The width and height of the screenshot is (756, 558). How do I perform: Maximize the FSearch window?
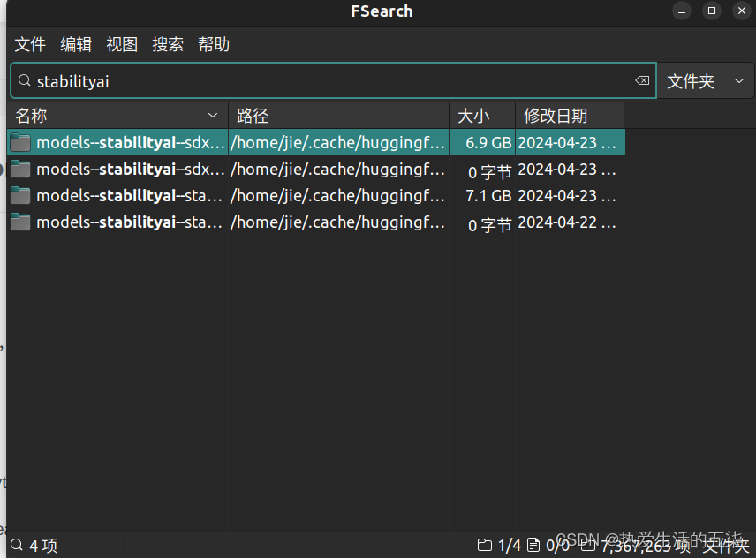[712, 11]
